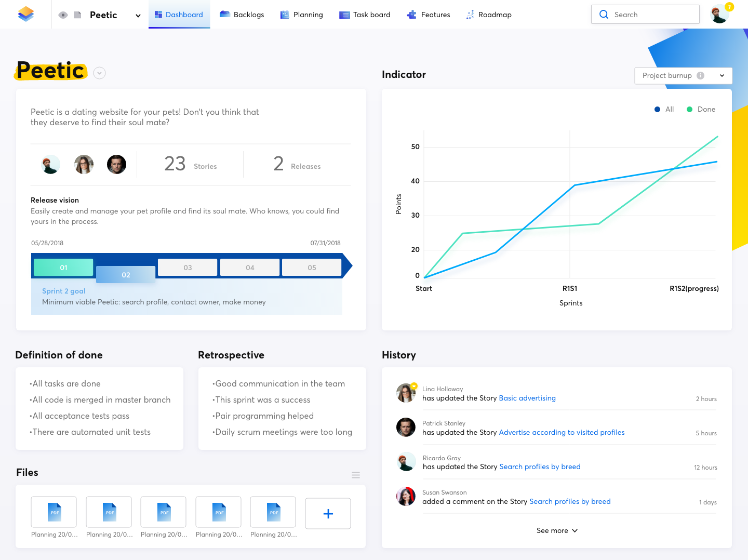This screenshot has height=560, width=748.
Task: Click 'Daily scrum meetings were too long' item
Action: 282,432
